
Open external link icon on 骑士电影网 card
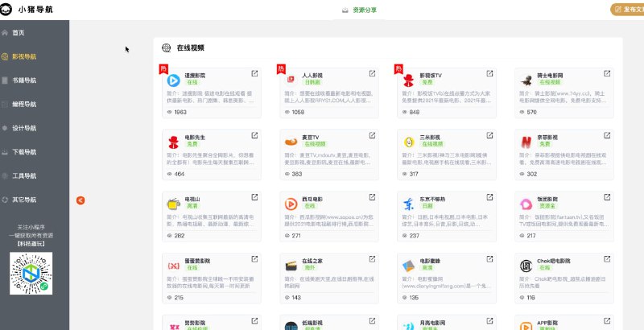607,73
